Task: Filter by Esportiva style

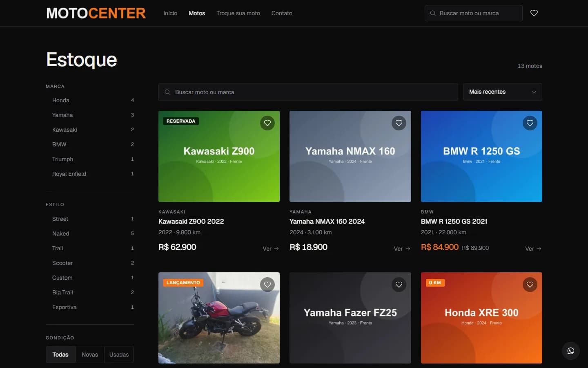Action: point(90,307)
